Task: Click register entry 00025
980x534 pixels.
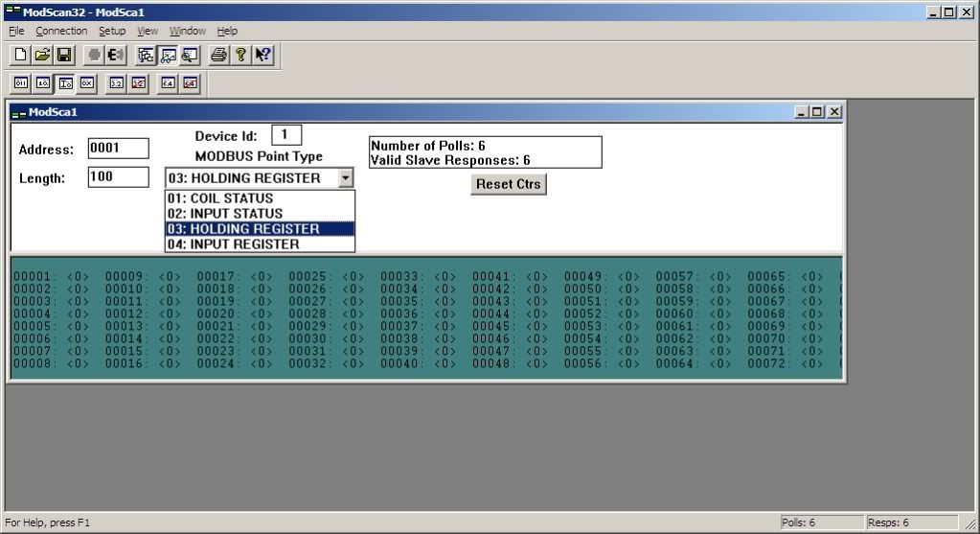Action: (327, 276)
